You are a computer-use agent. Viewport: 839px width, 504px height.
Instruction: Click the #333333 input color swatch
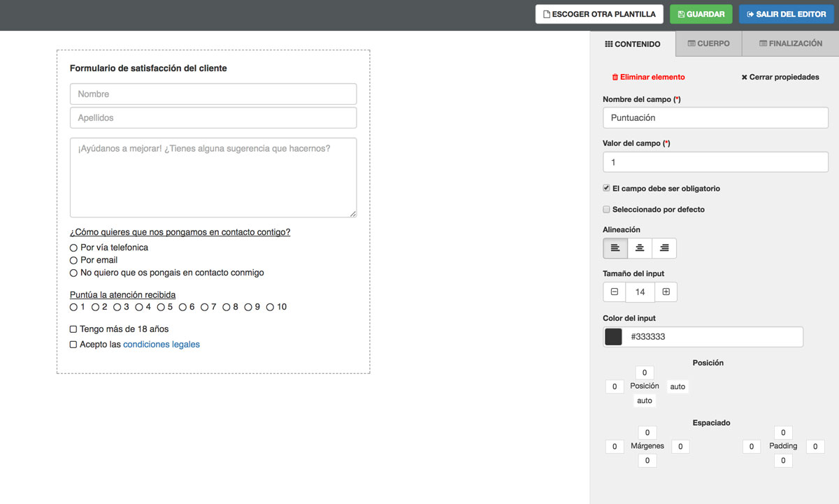[613, 337]
